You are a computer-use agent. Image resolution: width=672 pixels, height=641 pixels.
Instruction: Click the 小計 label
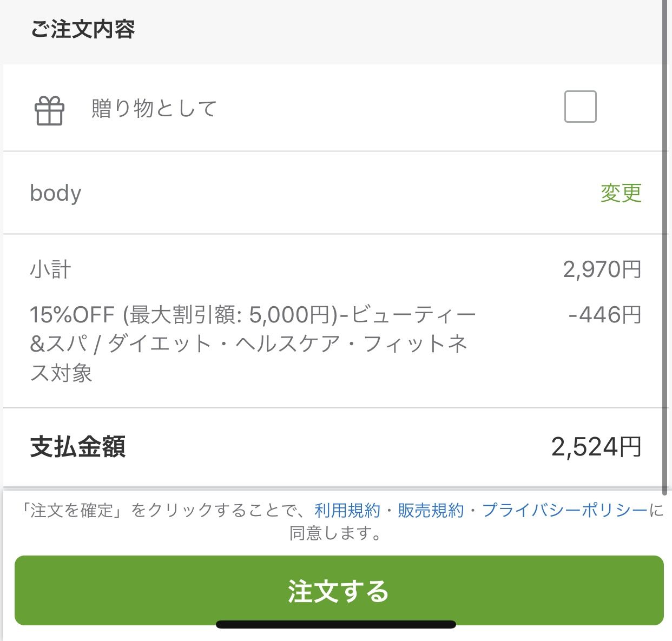tap(50, 269)
